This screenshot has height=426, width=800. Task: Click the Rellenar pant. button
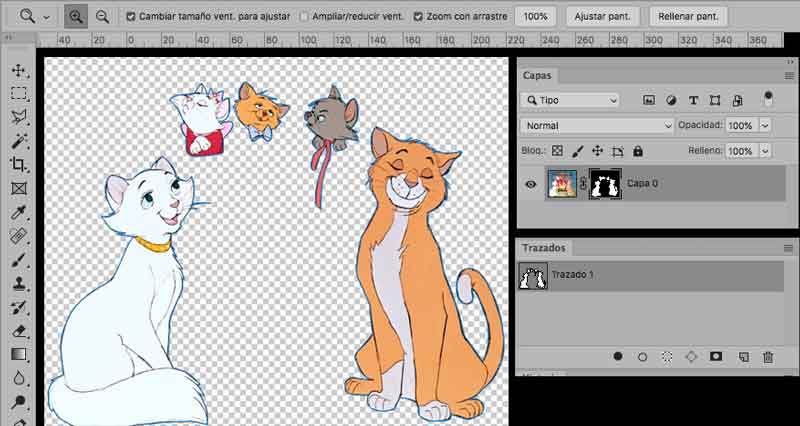688,16
